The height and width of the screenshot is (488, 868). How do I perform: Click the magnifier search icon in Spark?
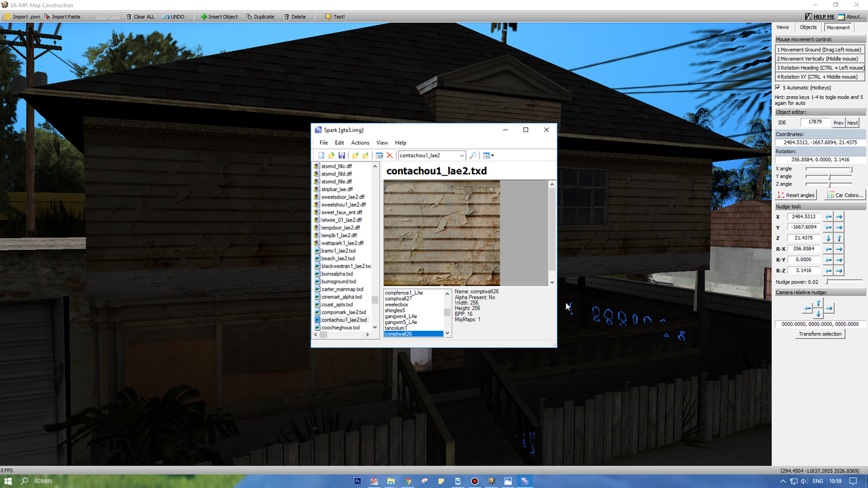[473, 156]
